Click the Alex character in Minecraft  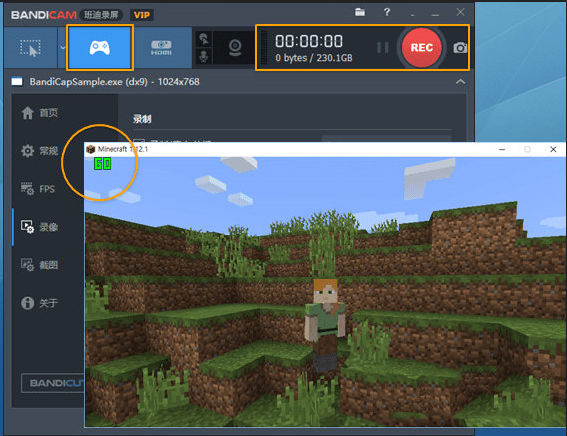pyautogui.click(x=324, y=324)
